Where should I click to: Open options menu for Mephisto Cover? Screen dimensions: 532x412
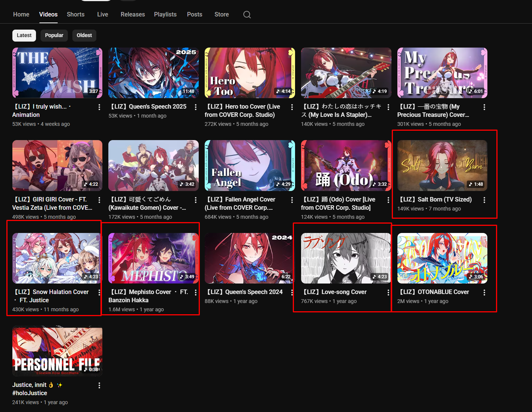point(195,293)
